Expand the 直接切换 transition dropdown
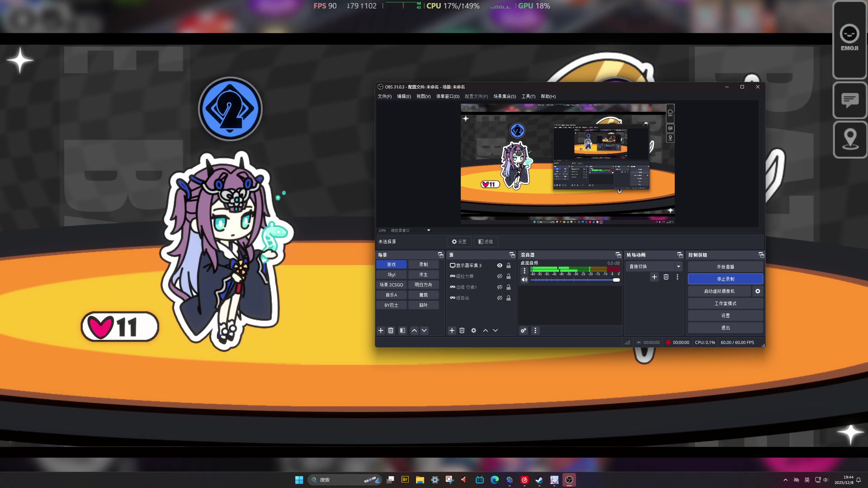868x488 pixels. [x=678, y=266]
